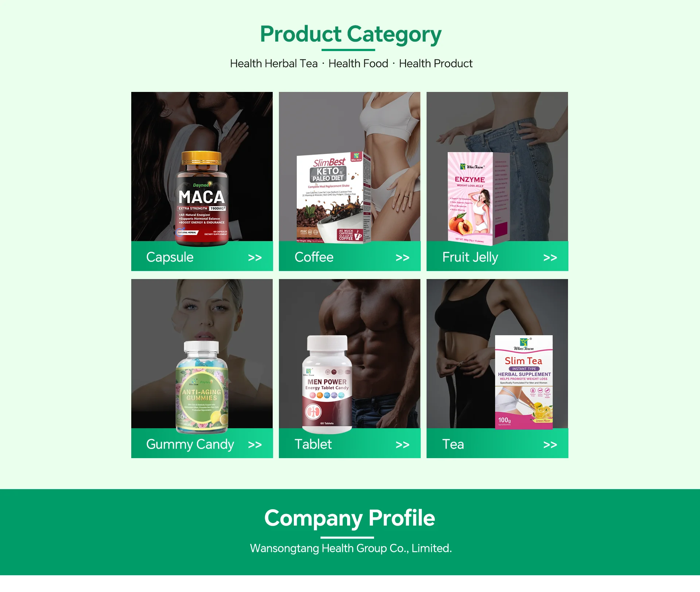This screenshot has height=592, width=700.
Task: Click the Health Herbal Tea text
Action: coord(274,63)
